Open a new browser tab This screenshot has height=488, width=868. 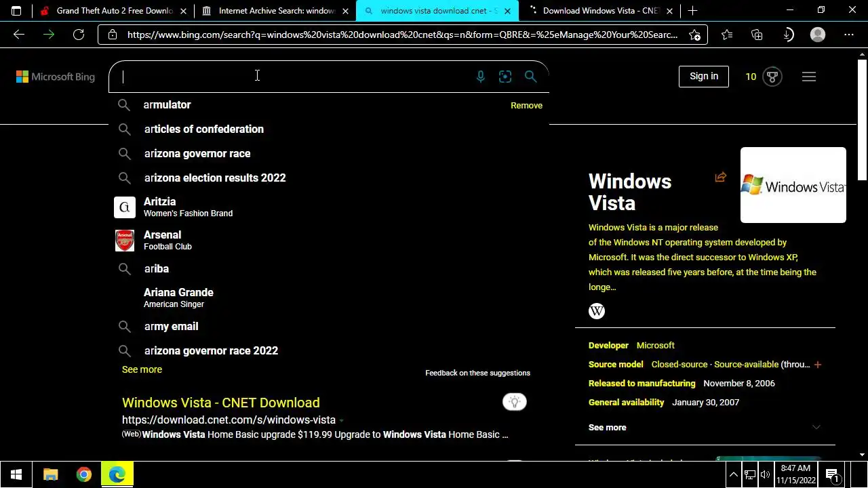(x=692, y=11)
